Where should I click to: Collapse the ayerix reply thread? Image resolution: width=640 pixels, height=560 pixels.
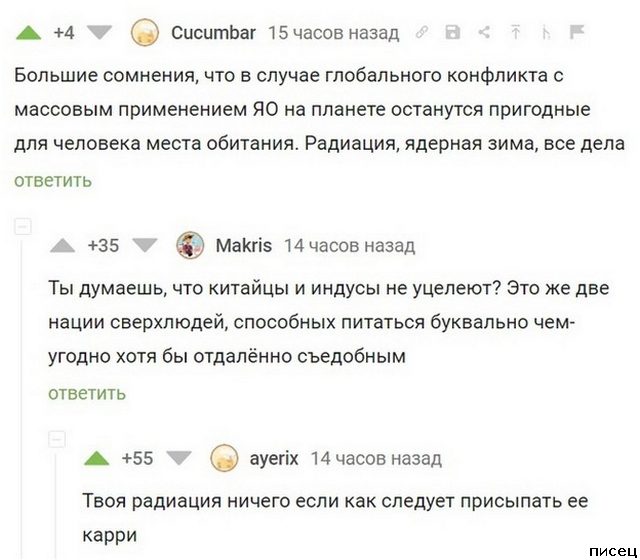coord(57,438)
